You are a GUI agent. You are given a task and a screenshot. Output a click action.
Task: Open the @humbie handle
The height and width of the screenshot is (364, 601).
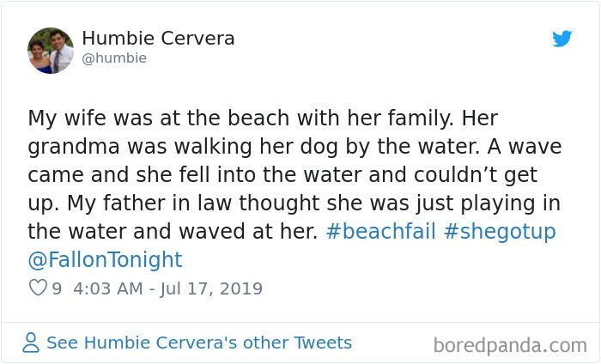tap(114, 58)
